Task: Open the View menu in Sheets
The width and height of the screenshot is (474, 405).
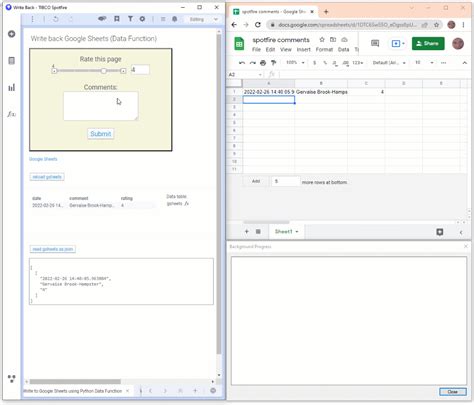Action: point(286,50)
